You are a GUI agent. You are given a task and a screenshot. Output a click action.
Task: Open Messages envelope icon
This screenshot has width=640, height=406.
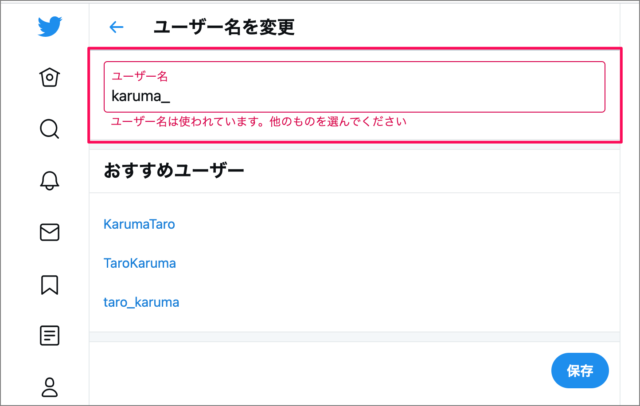coord(50,232)
